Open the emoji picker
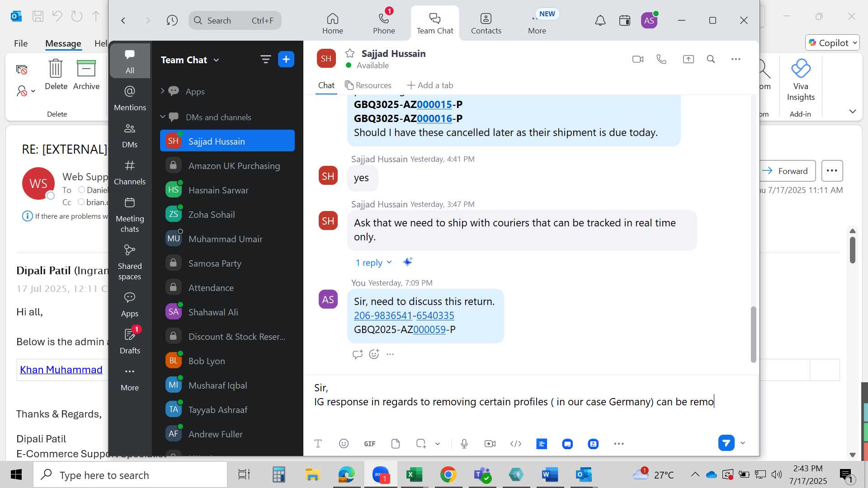This screenshot has width=868, height=488. coord(344,444)
